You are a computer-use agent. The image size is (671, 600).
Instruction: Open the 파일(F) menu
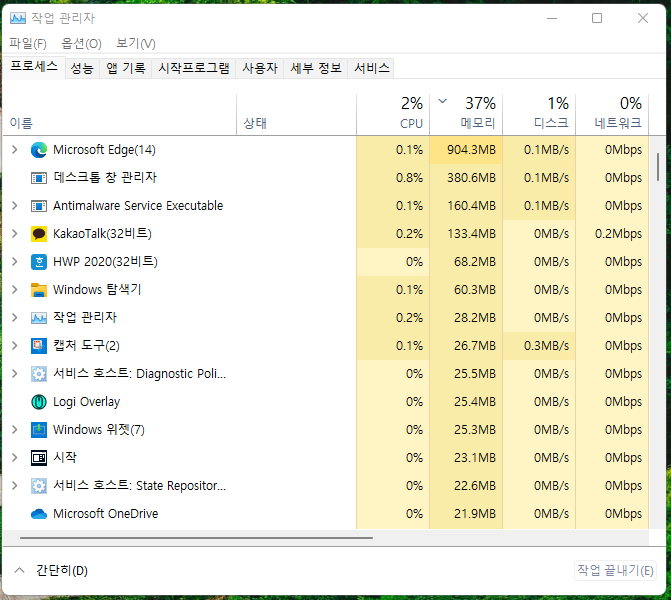28,43
